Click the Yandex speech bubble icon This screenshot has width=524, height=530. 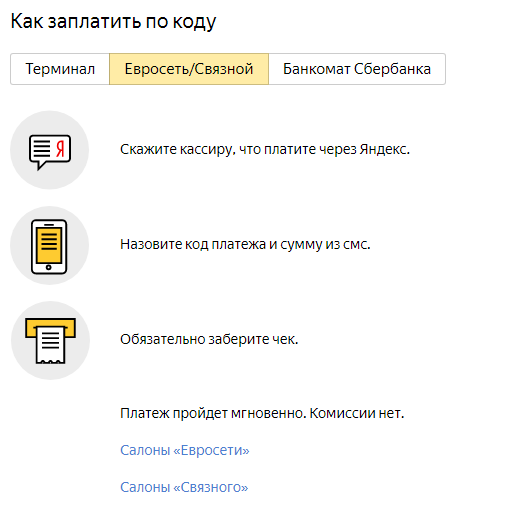point(50,150)
